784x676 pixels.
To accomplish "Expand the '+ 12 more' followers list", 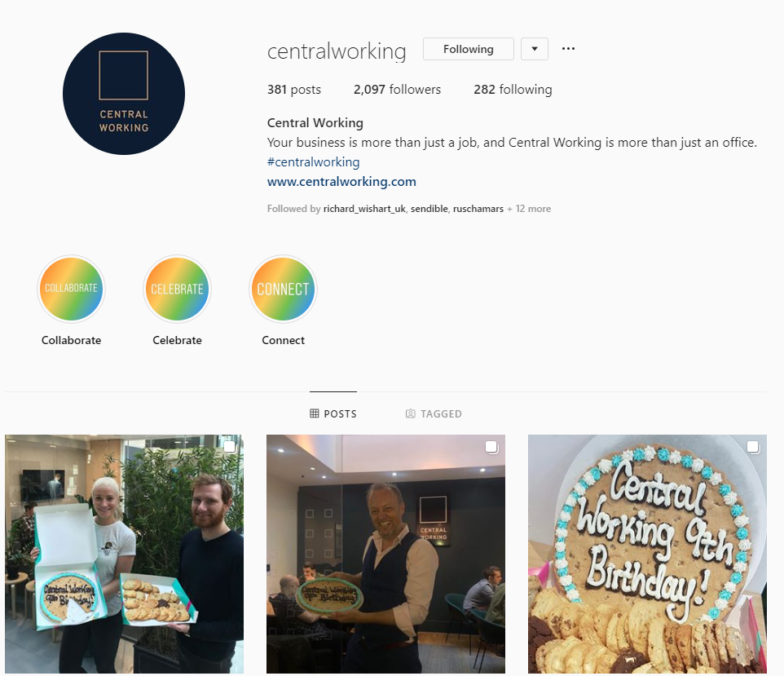I will pyautogui.click(x=529, y=209).
